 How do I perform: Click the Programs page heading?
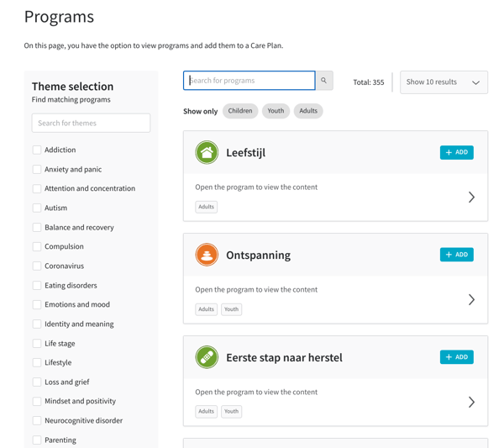tap(59, 17)
